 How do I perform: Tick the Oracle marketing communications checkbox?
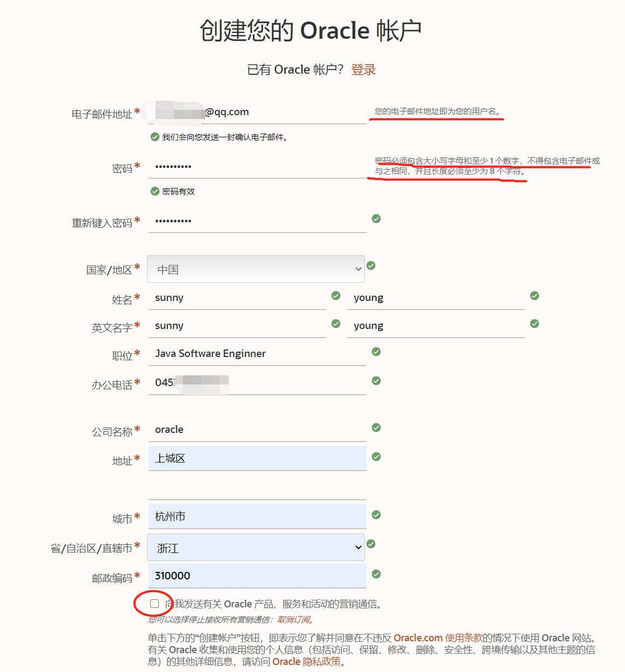[155, 604]
